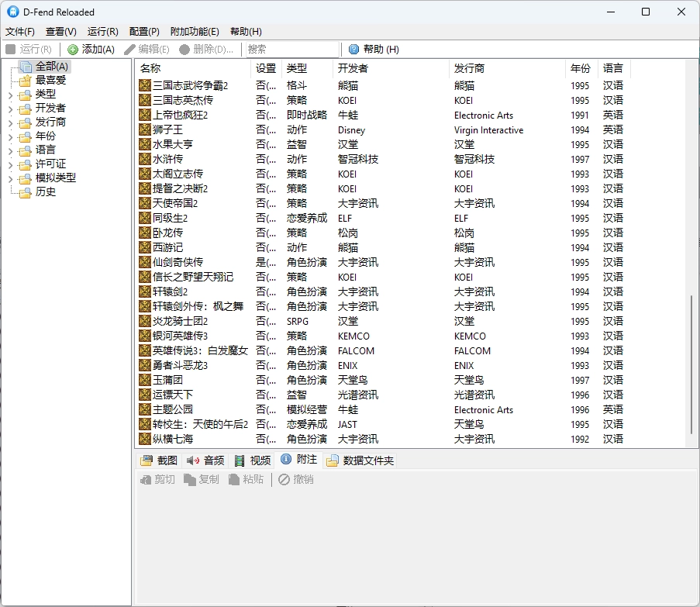Image resolution: width=700 pixels, height=607 pixels.
Task: Select game icon for 银河英雄传3
Action: 145,336
